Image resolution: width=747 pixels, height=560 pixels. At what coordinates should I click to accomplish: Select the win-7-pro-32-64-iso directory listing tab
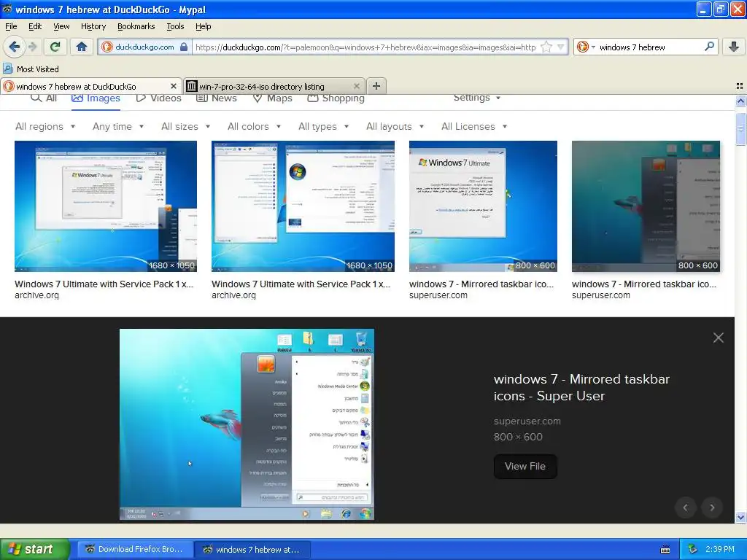(274, 86)
